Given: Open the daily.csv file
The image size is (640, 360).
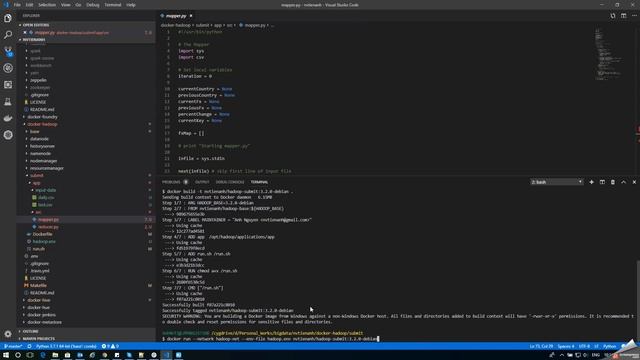Looking at the screenshot, I should point(46,198).
